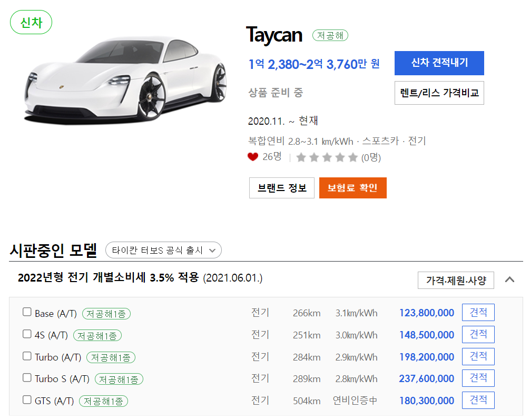Tick the Turbo (A/T) checkbox
Screen dimensions: 530x420
click(27, 356)
